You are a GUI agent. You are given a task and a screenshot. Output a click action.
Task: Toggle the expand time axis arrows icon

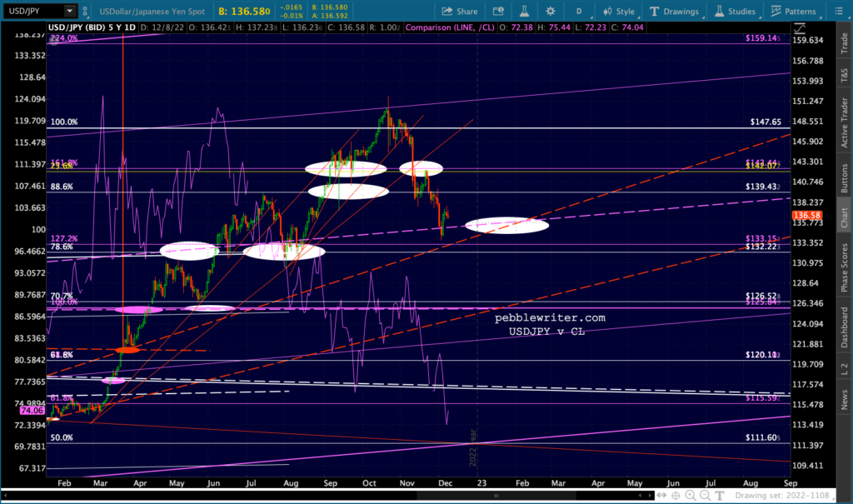click(x=661, y=496)
